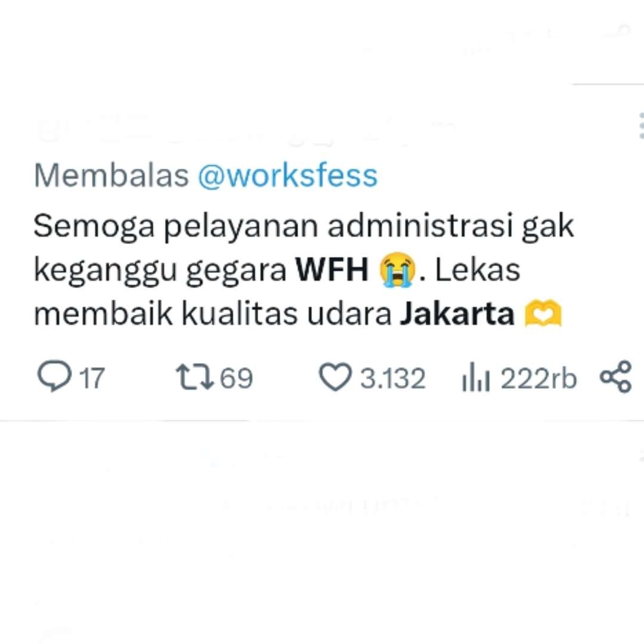Select the heart hands emoji

543,314
